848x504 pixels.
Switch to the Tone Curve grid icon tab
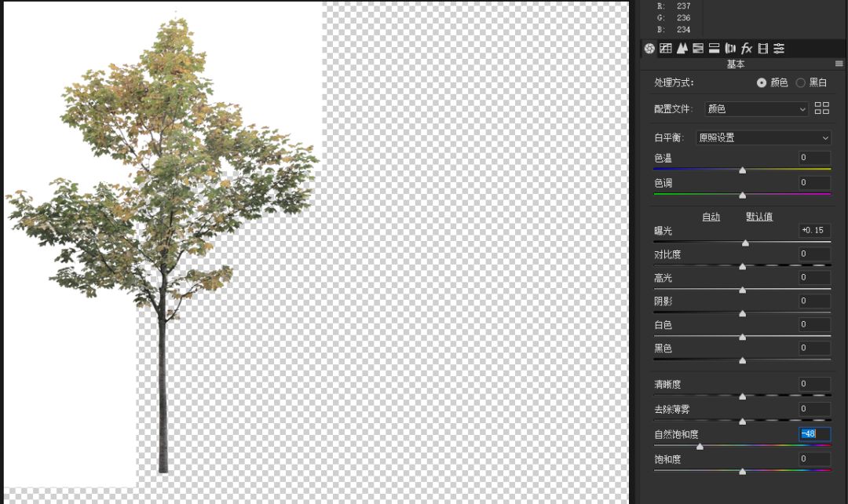[x=666, y=49]
